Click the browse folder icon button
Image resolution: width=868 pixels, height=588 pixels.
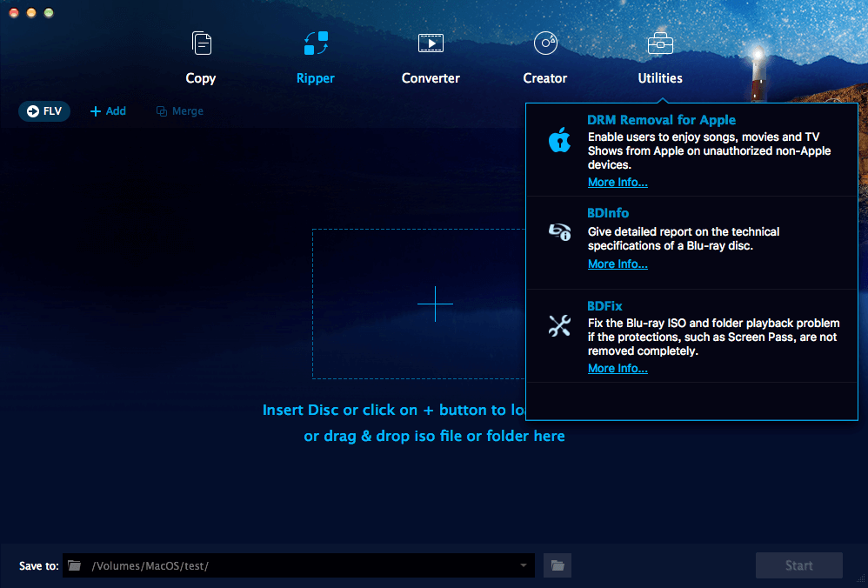click(x=558, y=565)
